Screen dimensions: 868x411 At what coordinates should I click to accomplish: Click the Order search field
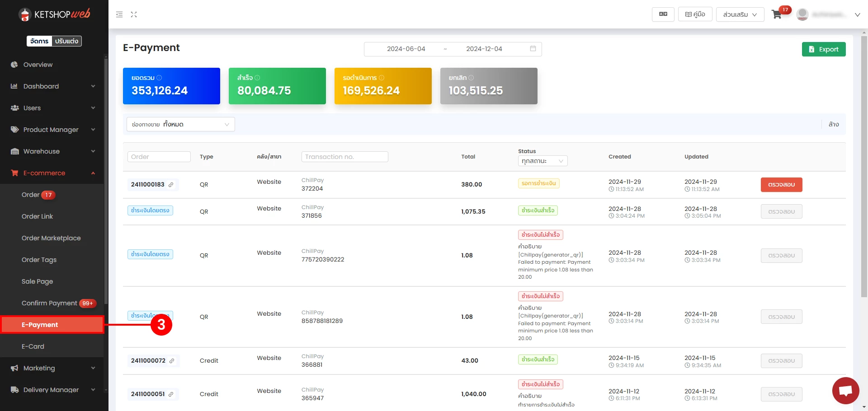coord(159,157)
